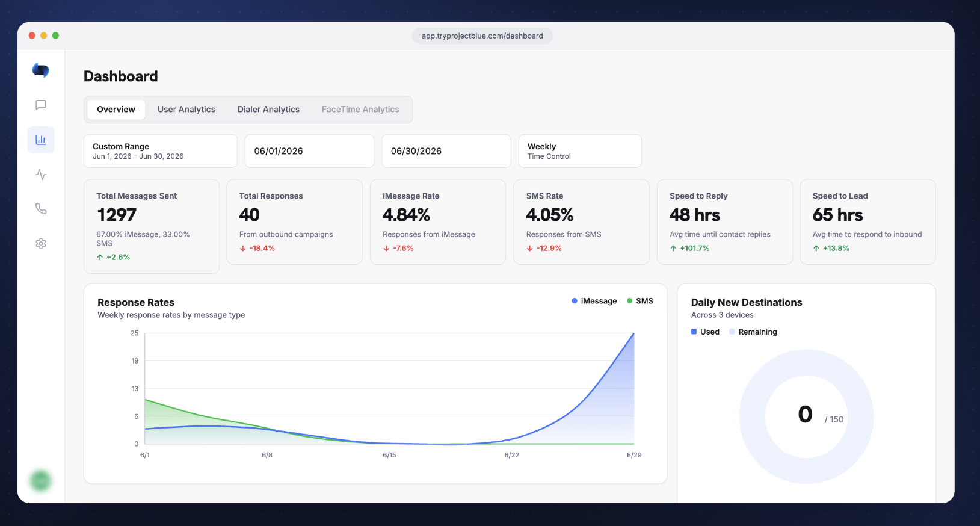Toggle the iMessage series in chart legend
The image size is (980, 526).
[594, 301]
